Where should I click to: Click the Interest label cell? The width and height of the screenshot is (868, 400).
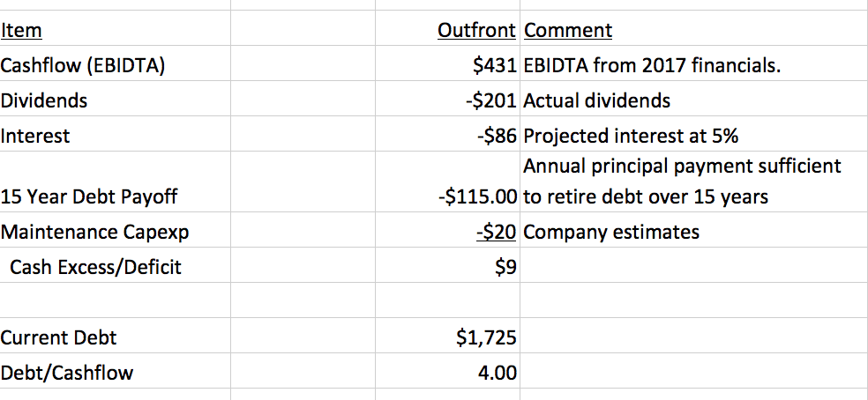click(x=35, y=136)
